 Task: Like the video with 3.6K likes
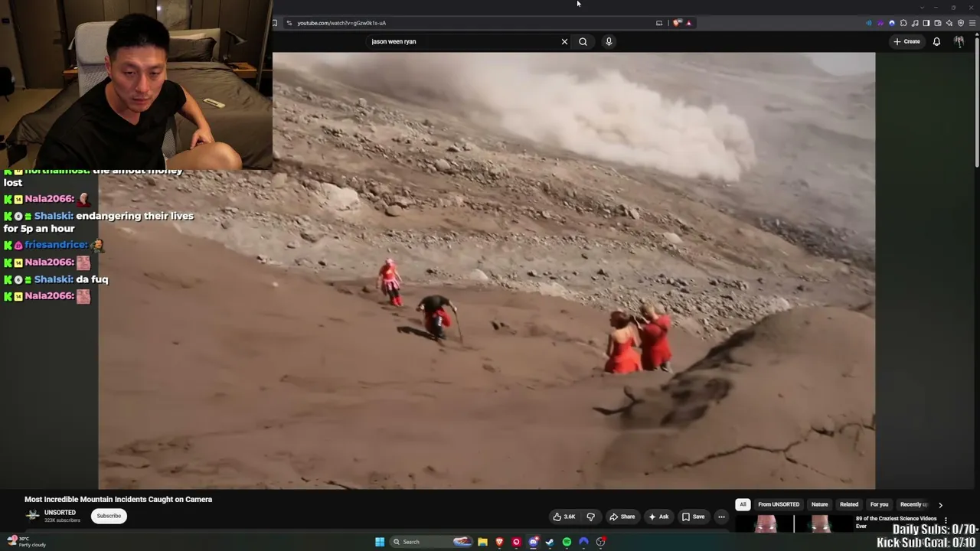564,517
